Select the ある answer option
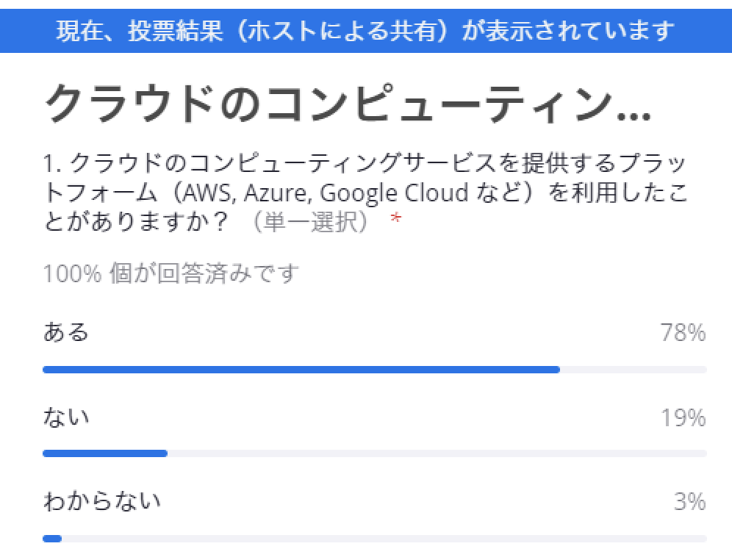Image resolution: width=732 pixels, height=560 pixels. coord(66,332)
